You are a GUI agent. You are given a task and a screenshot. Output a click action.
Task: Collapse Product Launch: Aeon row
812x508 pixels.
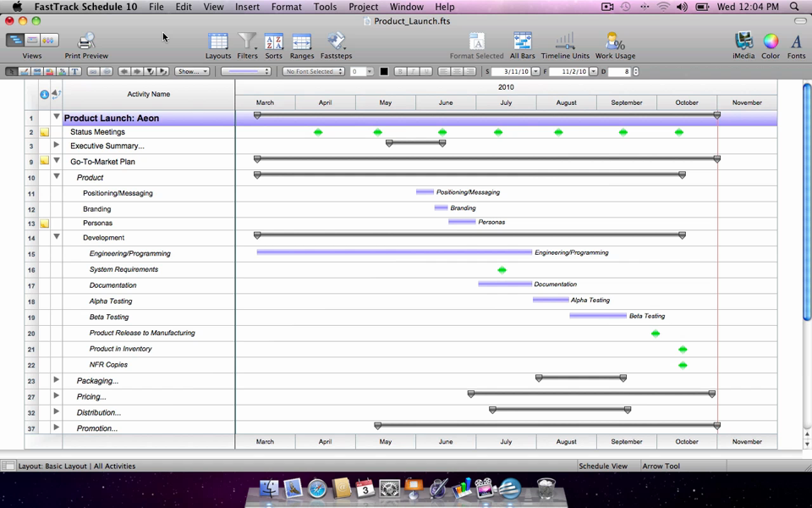point(57,117)
